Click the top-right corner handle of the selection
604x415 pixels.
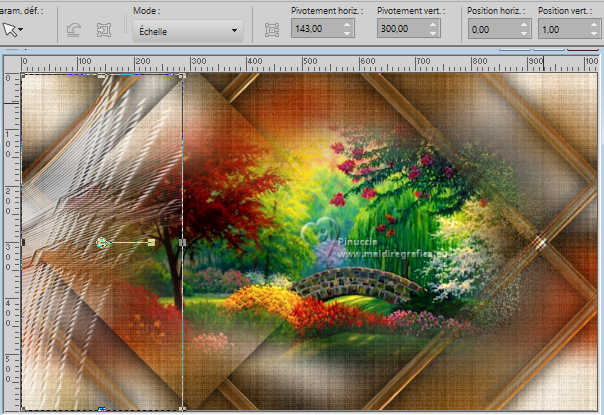point(183,76)
